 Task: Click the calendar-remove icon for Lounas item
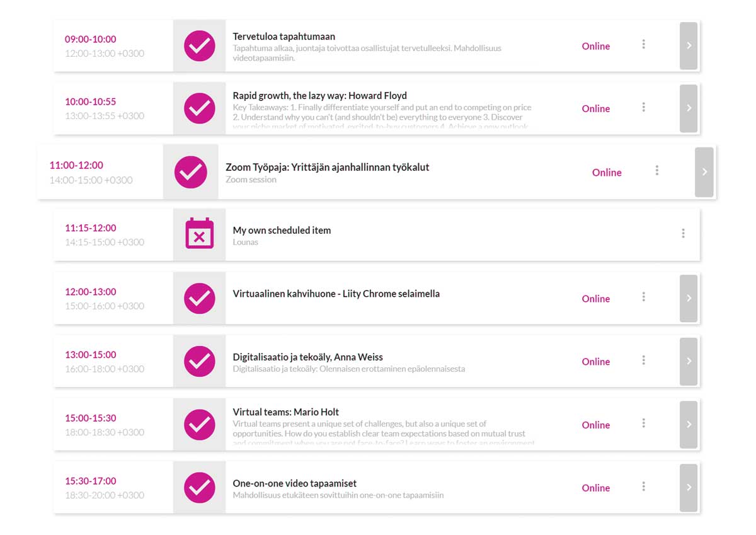click(199, 234)
